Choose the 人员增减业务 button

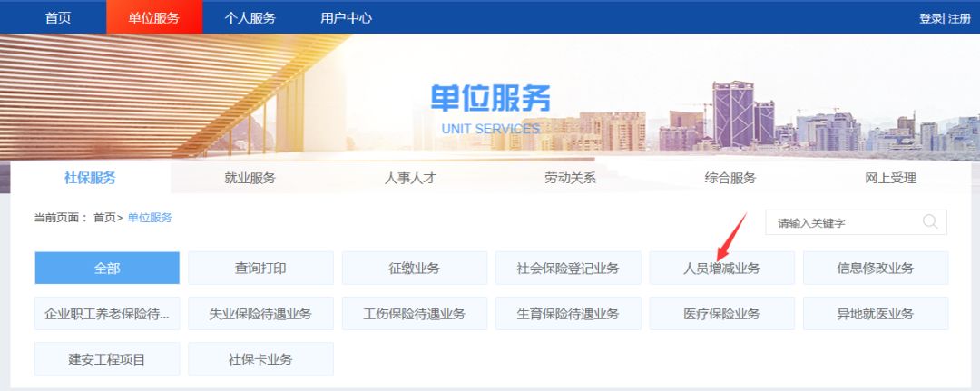click(721, 268)
